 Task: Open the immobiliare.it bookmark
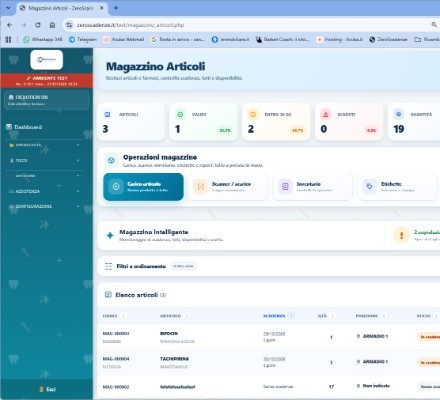click(230, 39)
